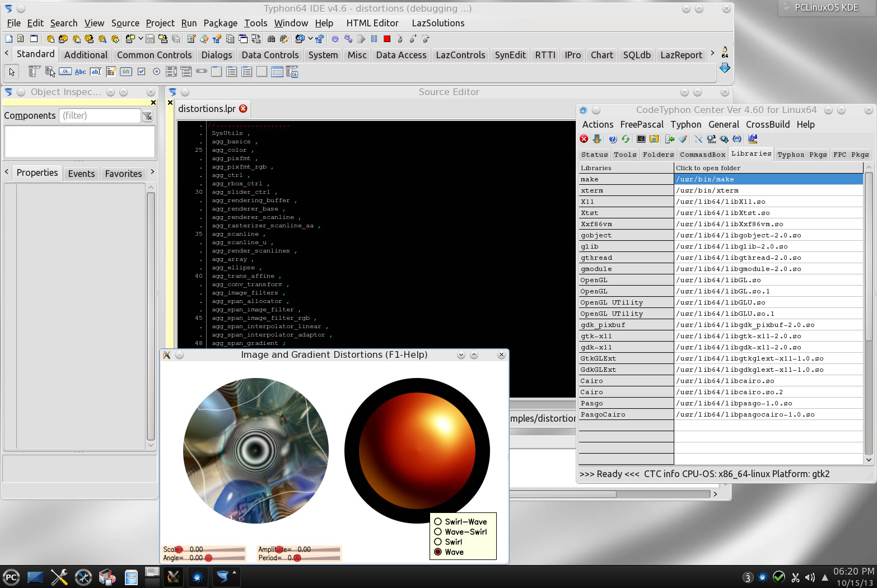Click the red X icon in CodeTyphon Center
The width and height of the screenshot is (877, 588).
click(x=584, y=139)
